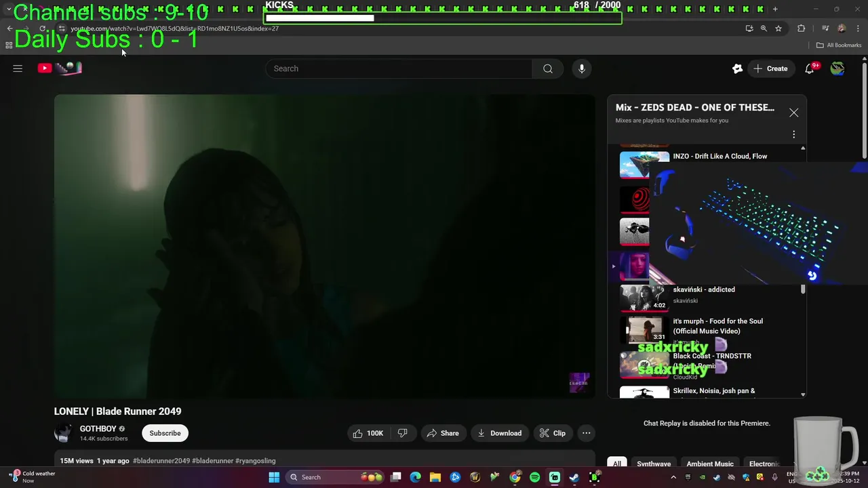Open Microsoft Edge from the taskbar
Image resolution: width=868 pixels, height=488 pixels.
pyautogui.click(x=416, y=477)
